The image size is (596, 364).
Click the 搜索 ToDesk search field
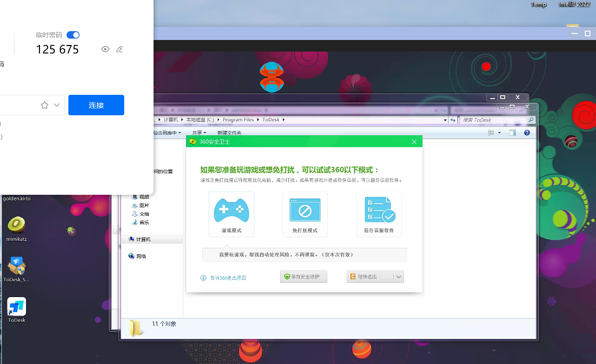click(x=493, y=120)
